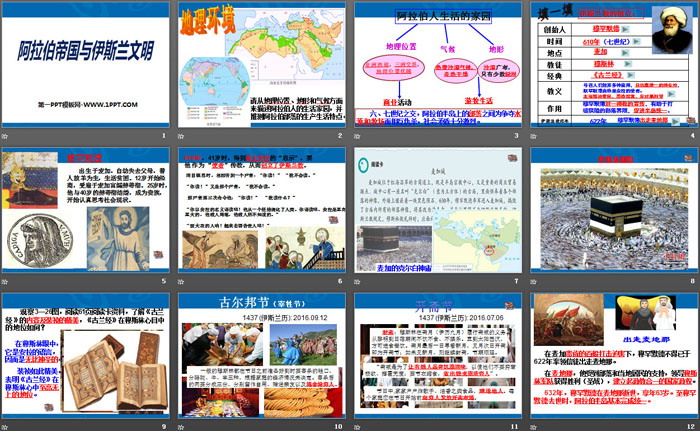700x431 pixels.
Task: Select slide 8 with large Kaaba photo
Action: click(614, 210)
